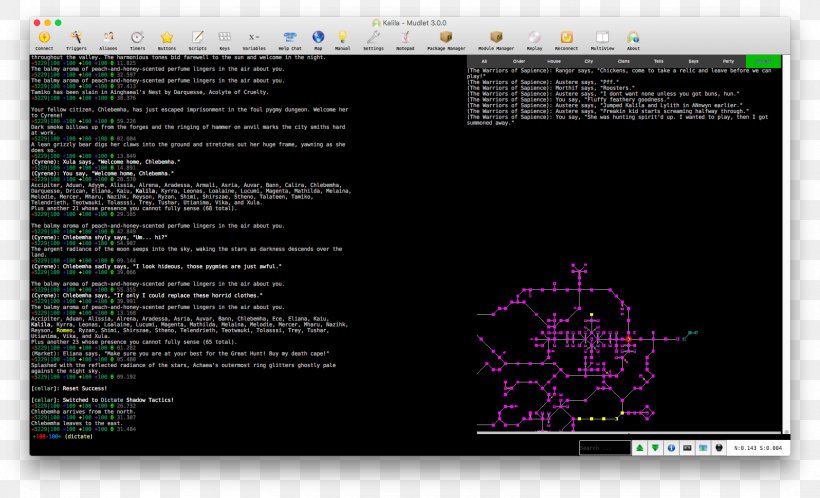
Task: Click the Reconnect toolbar icon
Action: pyautogui.click(x=566, y=40)
